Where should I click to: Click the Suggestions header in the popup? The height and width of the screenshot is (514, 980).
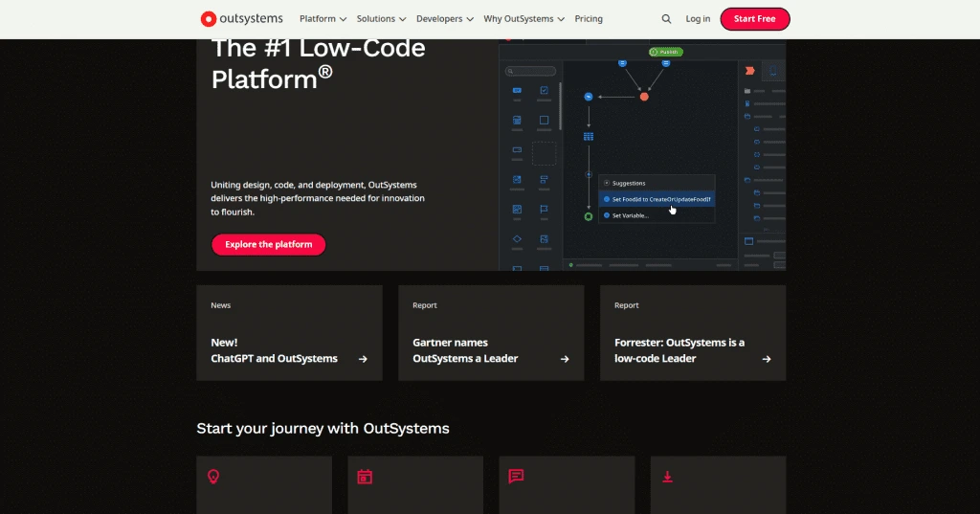[657, 183]
